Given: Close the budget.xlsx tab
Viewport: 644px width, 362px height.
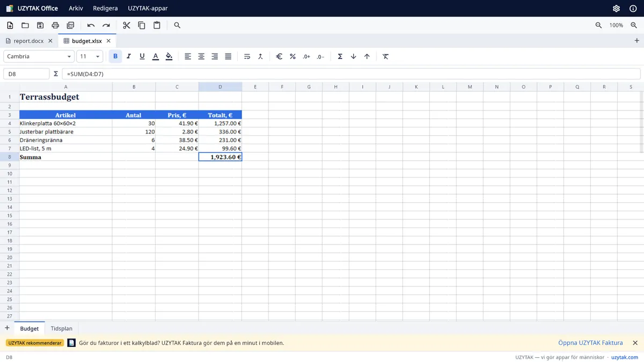Looking at the screenshot, I should coord(108,41).
